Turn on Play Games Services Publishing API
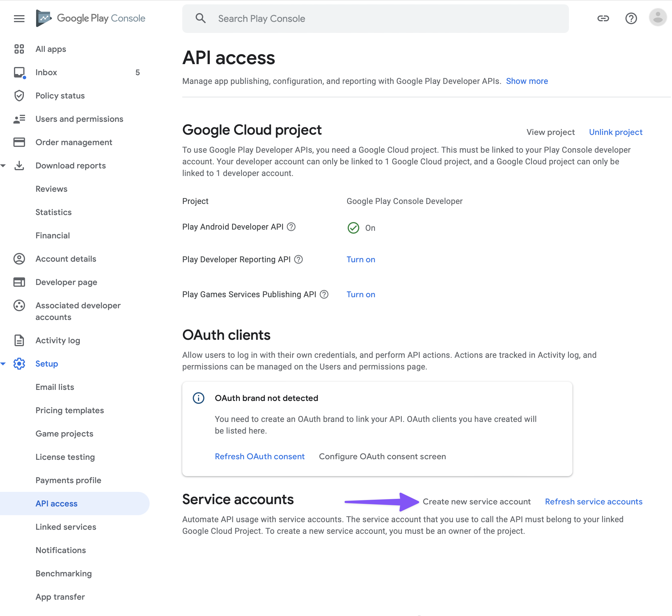Viewport: 672px width, 616px height. click(x=361, y=295)
